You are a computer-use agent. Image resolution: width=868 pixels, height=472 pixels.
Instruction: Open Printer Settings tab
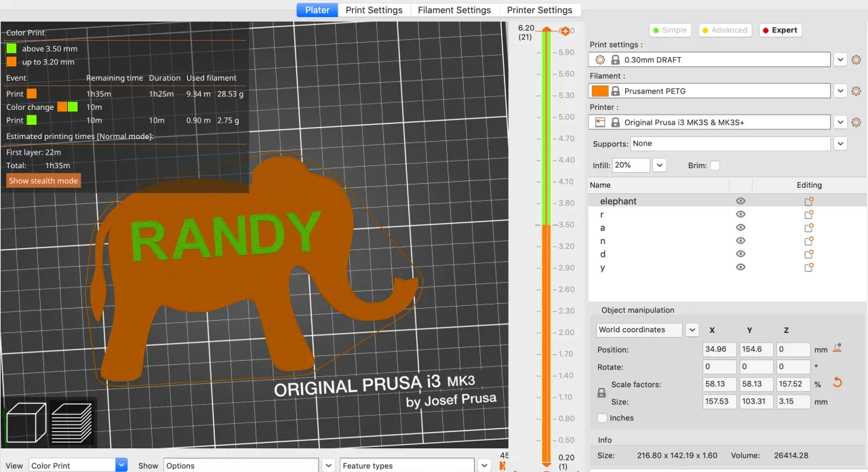[x=540, y=10]
